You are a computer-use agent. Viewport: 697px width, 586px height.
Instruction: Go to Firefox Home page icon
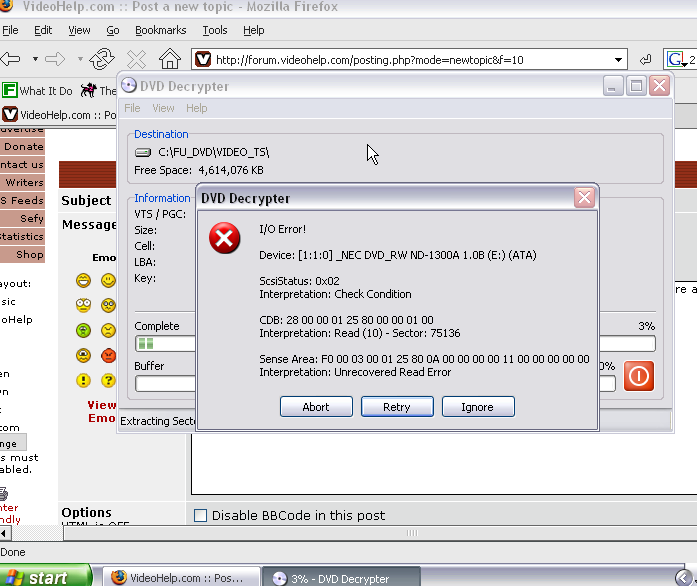pos(170,58)
